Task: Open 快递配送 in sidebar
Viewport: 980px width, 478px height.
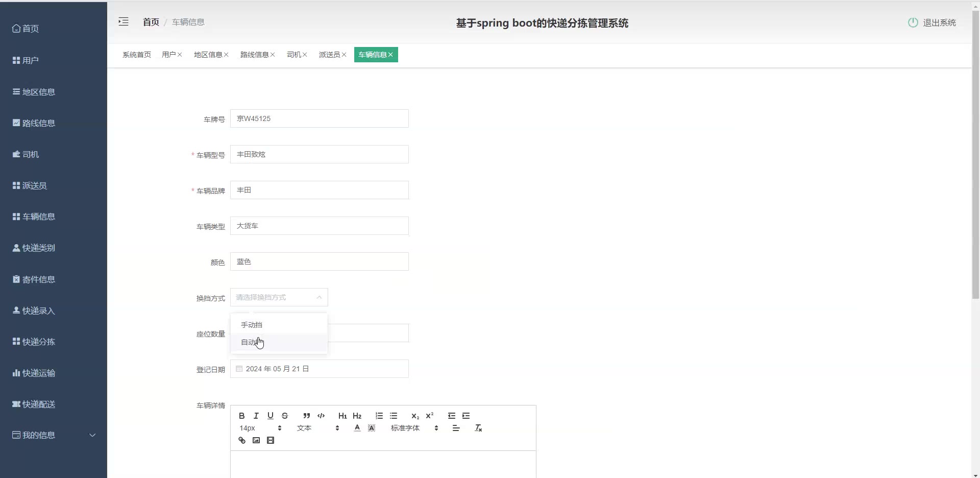Action: [x=54, y=404]
